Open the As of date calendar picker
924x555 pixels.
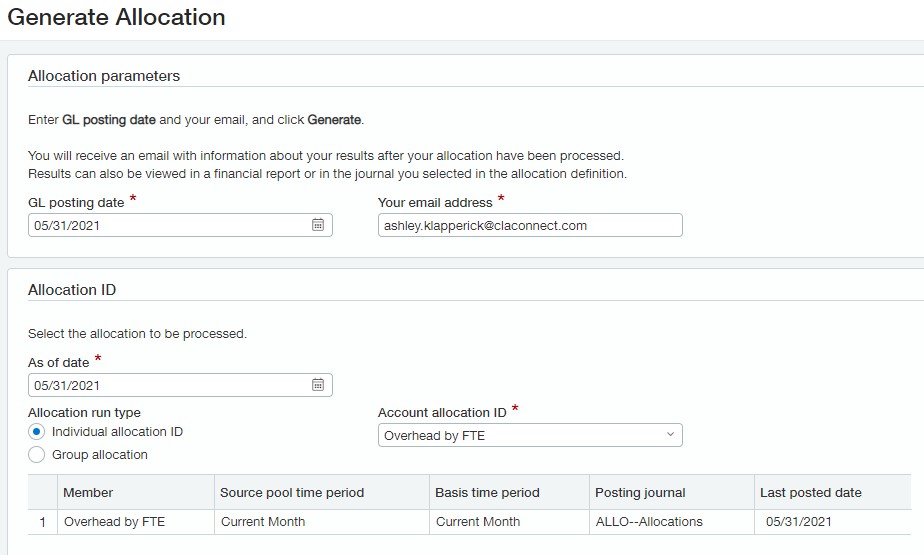coord(318,385)
